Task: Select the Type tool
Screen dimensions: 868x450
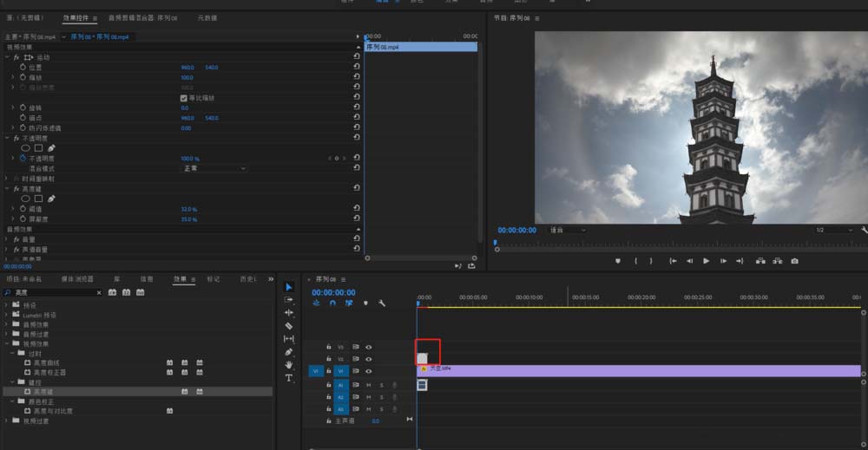Action: (x=289, y=378)
